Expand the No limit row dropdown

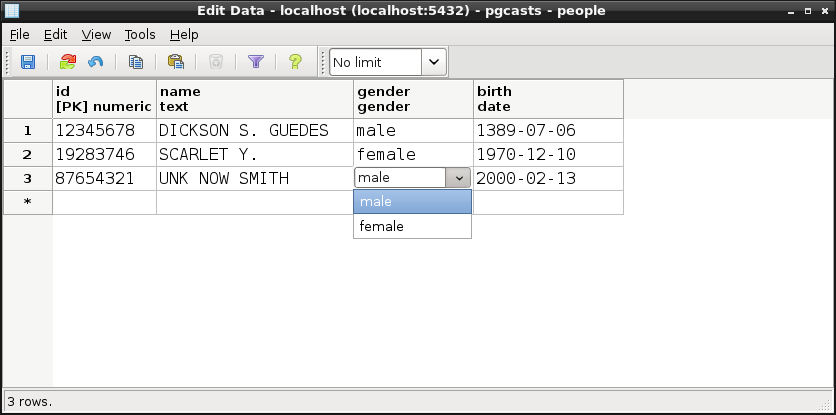434,62
